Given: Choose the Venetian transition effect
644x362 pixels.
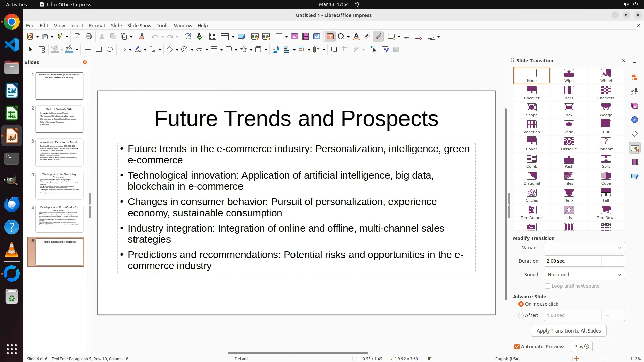Looking at the screenshot, I should click(531, 127).
